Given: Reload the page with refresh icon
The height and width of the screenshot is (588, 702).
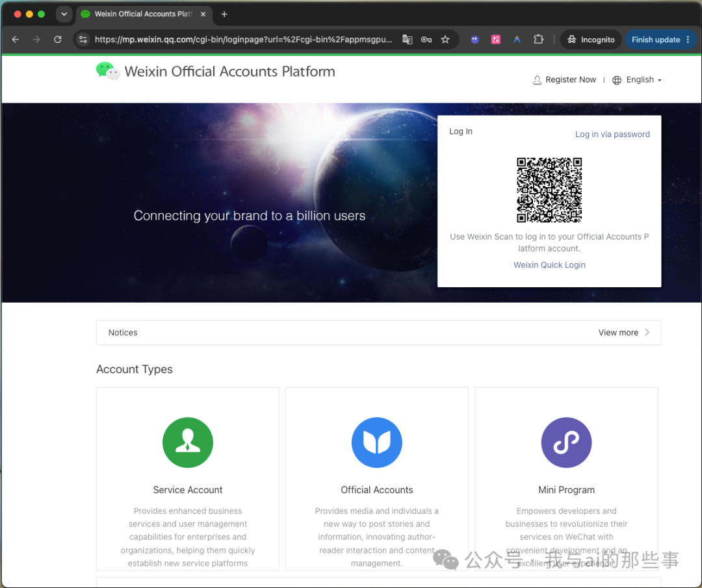Looking at the screenshot, I should click(x=58, y=40).
